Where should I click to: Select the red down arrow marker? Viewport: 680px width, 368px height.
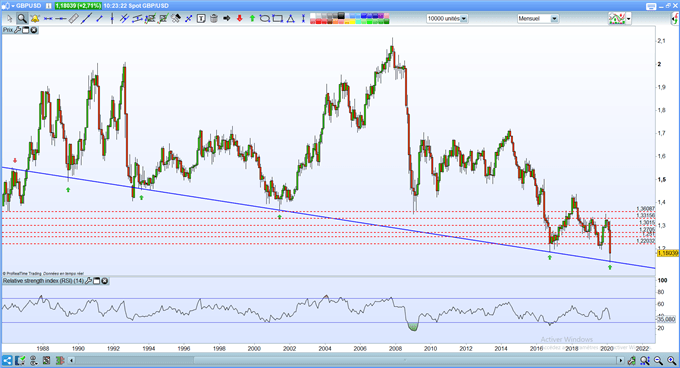pyautogui.click(x=239, y=19)
